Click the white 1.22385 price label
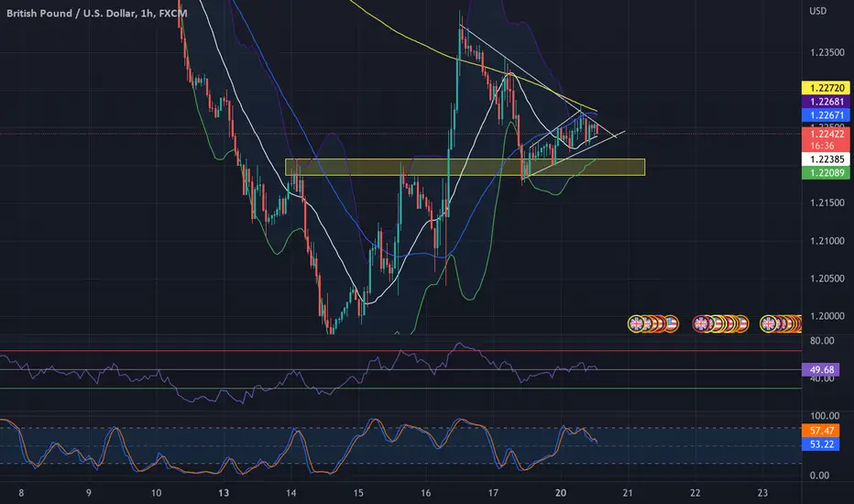This screenshot has width=854, height=504. pos(827,159)
